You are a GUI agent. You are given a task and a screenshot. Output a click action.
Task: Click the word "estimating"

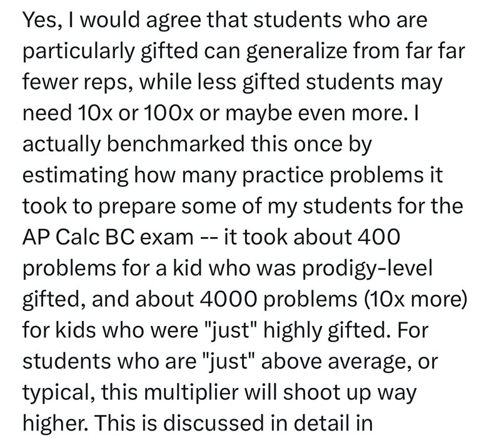click(x=75, y=176)
